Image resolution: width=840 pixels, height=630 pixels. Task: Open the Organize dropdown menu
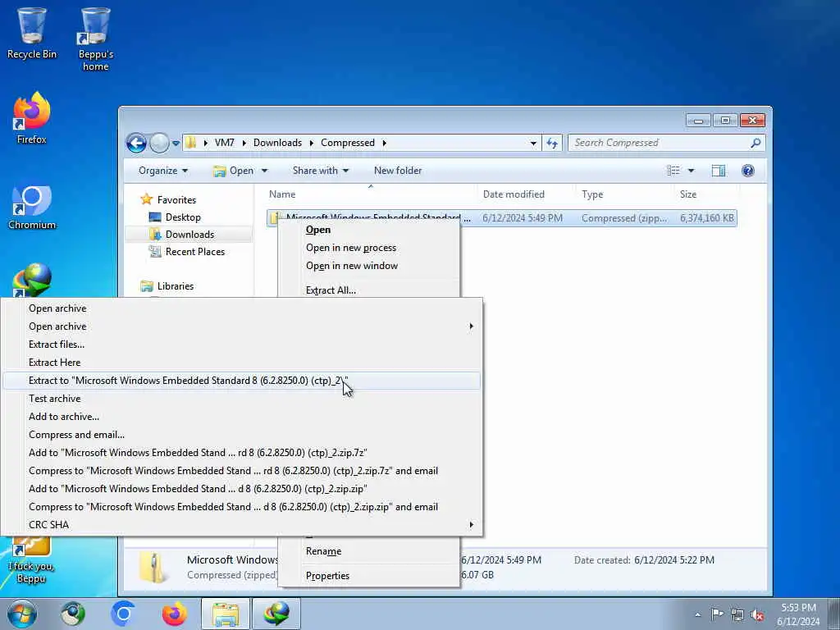[163, 171]
